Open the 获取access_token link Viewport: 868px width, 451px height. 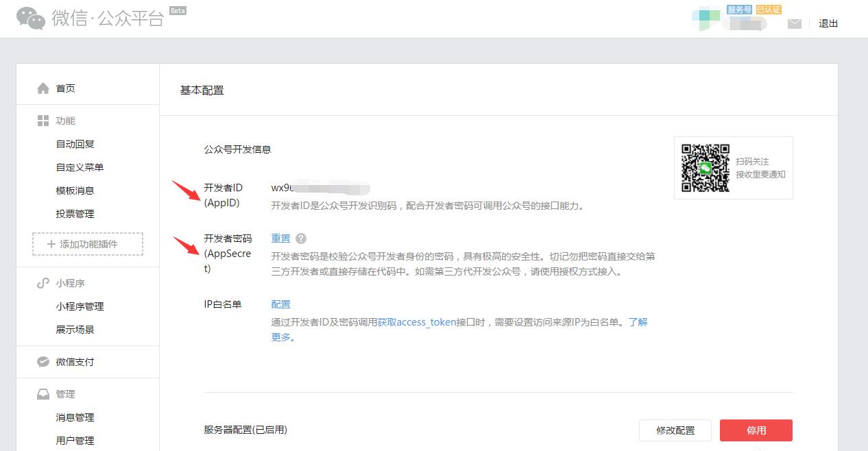click(x=417, y=322)
